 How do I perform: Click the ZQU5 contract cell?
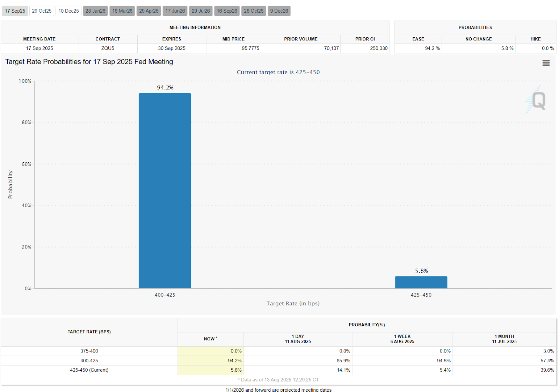pos(108,48)
